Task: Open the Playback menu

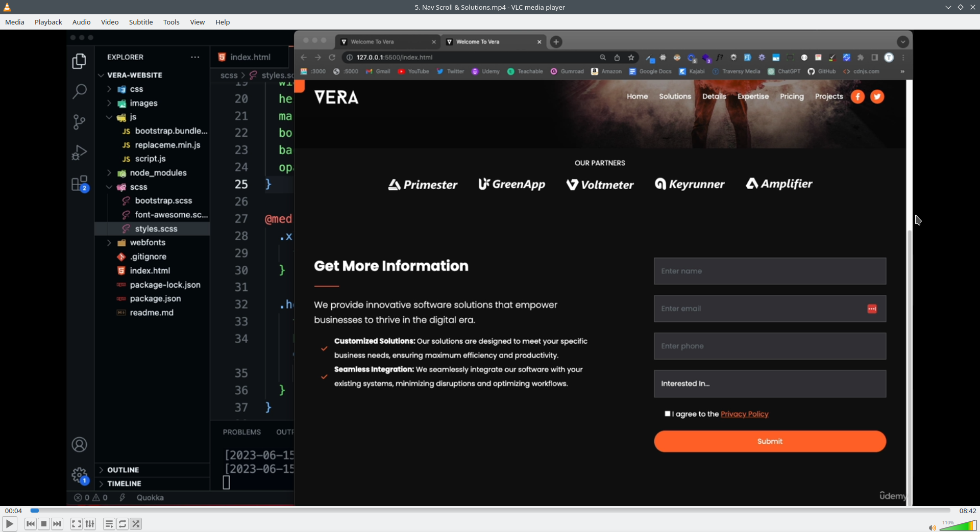Action: pyautogui.click(x=48, y=22)
